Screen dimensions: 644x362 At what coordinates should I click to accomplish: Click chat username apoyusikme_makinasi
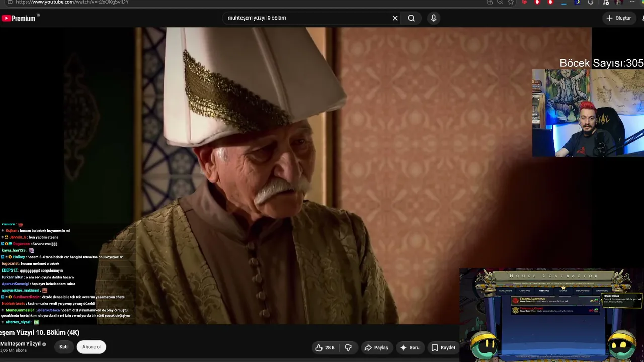coord(20,290)
